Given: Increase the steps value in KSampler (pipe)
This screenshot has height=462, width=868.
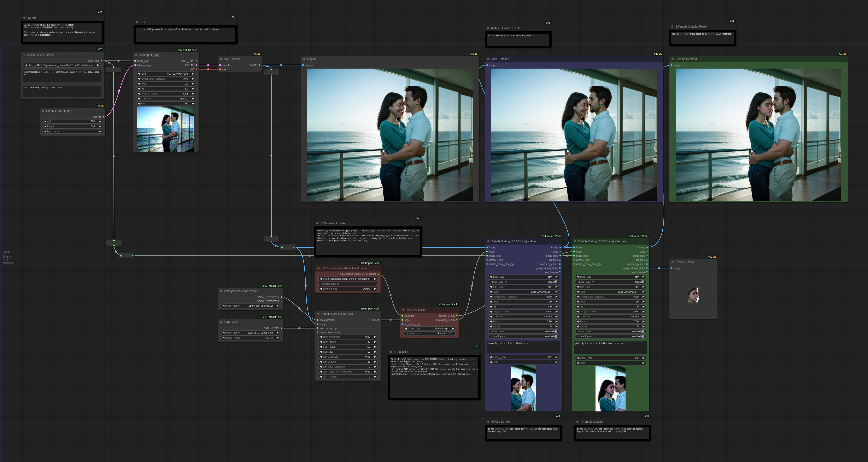Looking at the screenshot, I should coord(193,84).
